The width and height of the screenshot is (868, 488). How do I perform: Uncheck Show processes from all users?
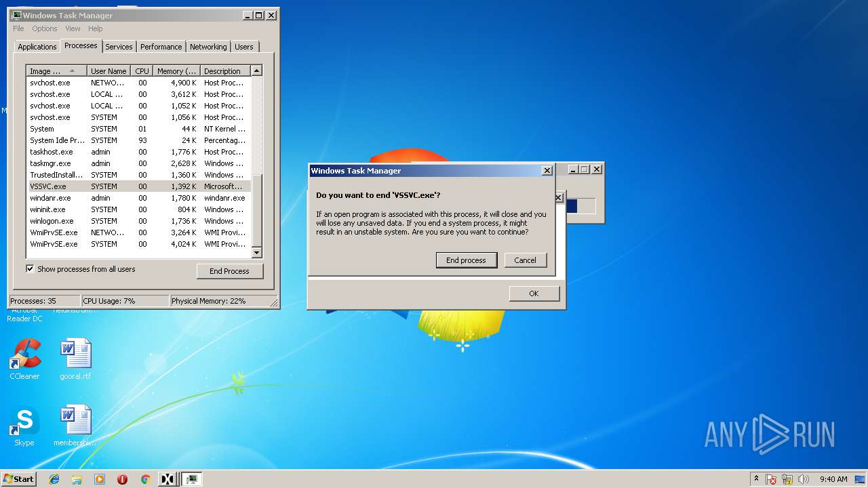coord(30,269)
